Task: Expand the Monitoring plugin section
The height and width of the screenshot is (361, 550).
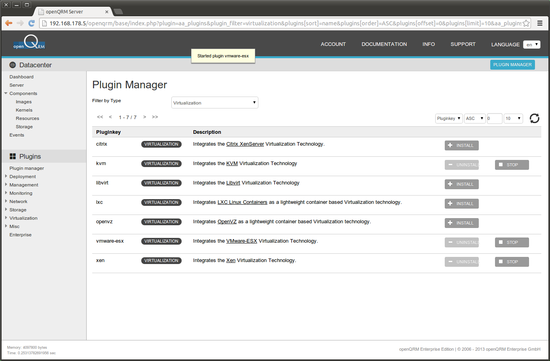Action: pos(6,193)
